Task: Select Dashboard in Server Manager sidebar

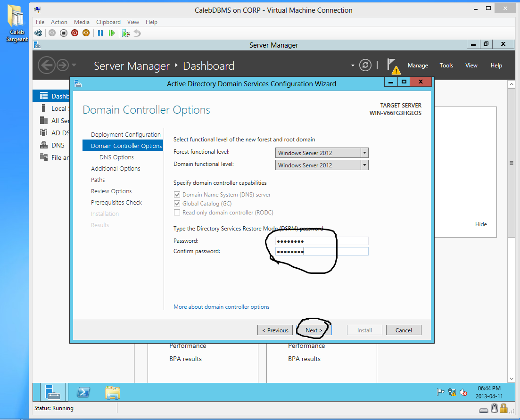Action: click(x=51, y=96)
